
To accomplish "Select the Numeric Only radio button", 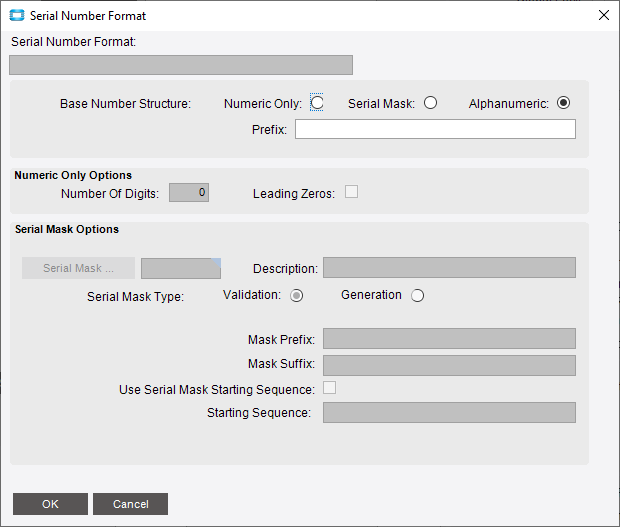I will tap(317, 103).
